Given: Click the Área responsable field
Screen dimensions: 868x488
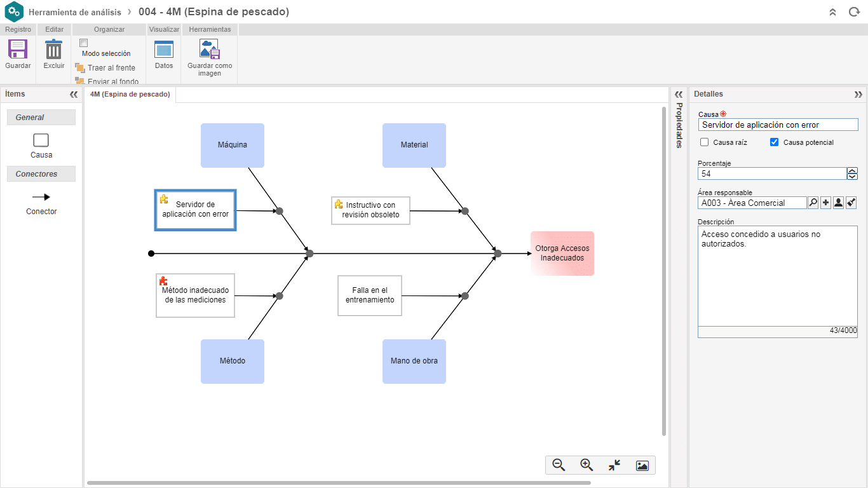Looking at the screenshot, I should click(x=752, y=203).
